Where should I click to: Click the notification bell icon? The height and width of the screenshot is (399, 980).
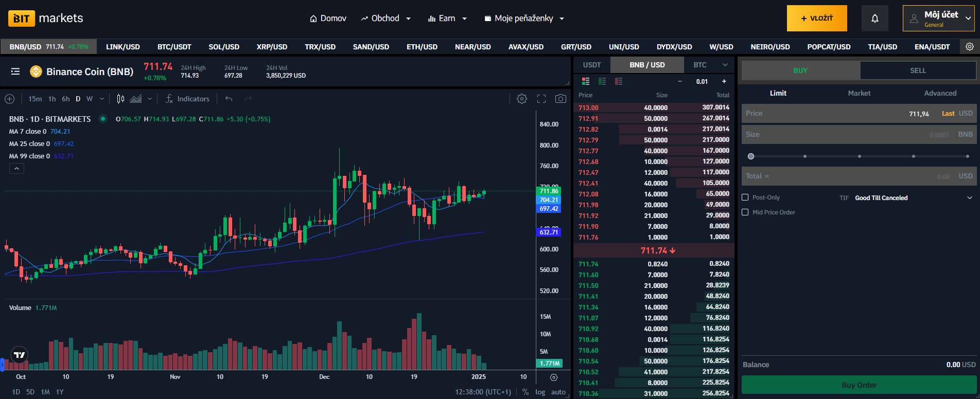pyautogui.click(x=874, y=19)
